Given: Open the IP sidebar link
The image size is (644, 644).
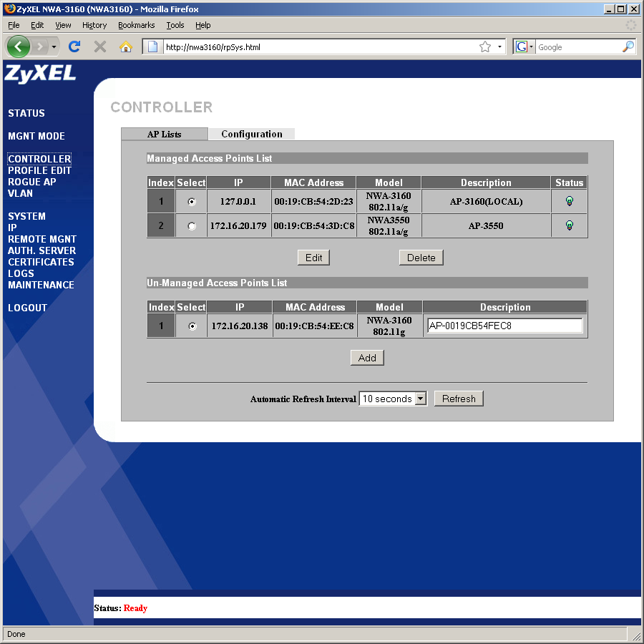Looking at the screenshot, I should [12, 228].
